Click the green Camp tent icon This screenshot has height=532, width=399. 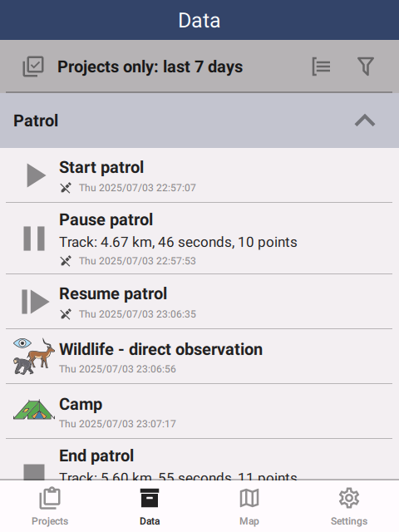[33, 410]
